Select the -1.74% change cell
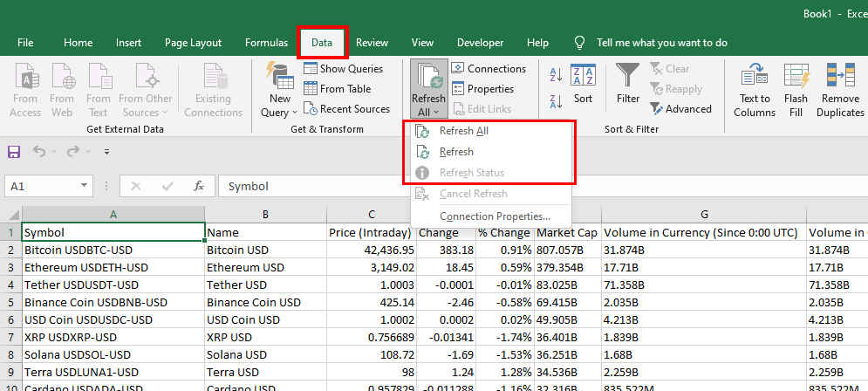Image resolution: width=868 pixels, height=391 pixels. point(505,337)
